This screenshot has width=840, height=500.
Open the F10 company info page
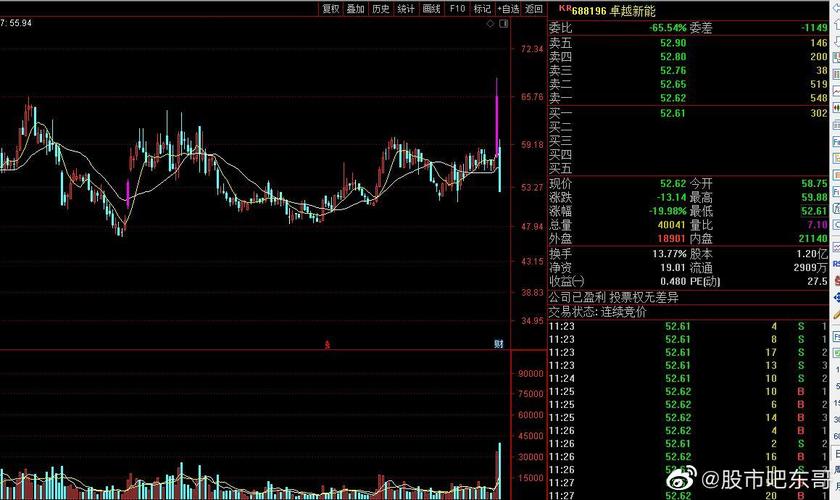point(457,9)
